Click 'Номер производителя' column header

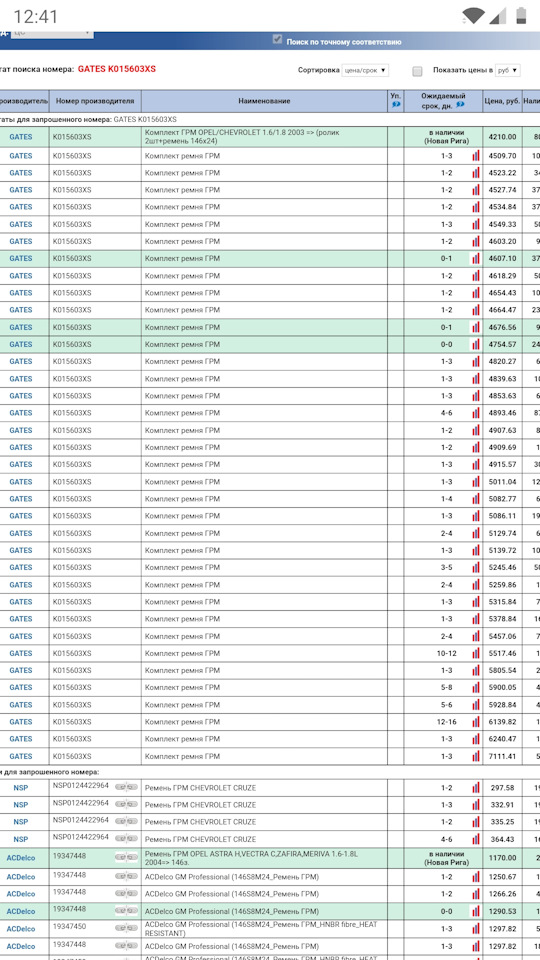pyautogui.click(x=95, y=101)
